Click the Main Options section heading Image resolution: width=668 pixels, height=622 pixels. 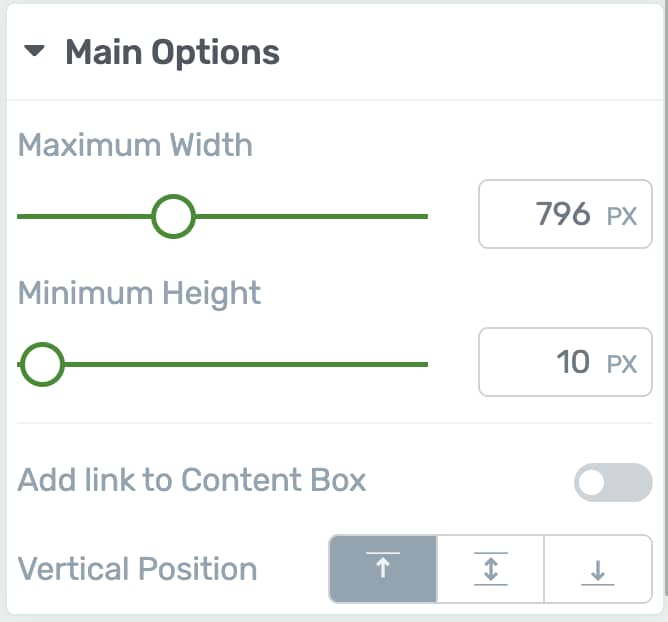(173, 52)
